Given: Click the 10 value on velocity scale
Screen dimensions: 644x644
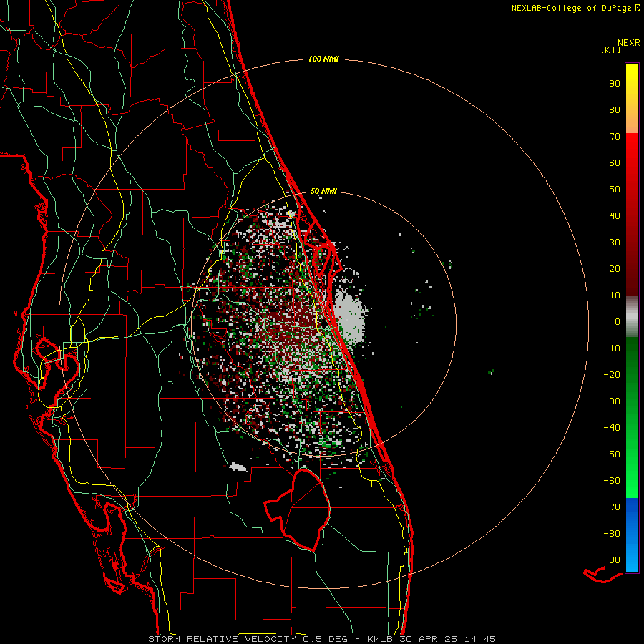Looking at the screenshot, I should [x=615, y=296].
